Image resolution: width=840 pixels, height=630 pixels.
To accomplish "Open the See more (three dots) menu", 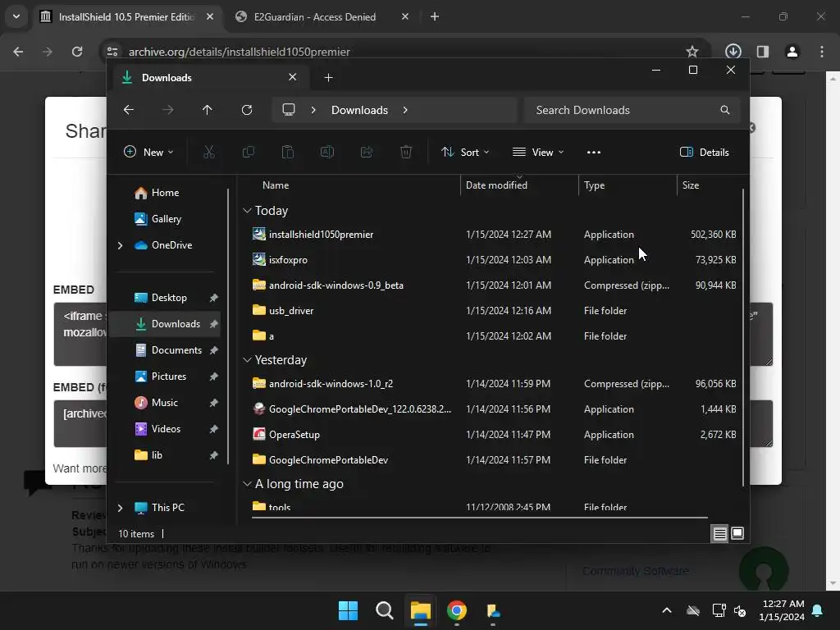I will tap(594, 152).
